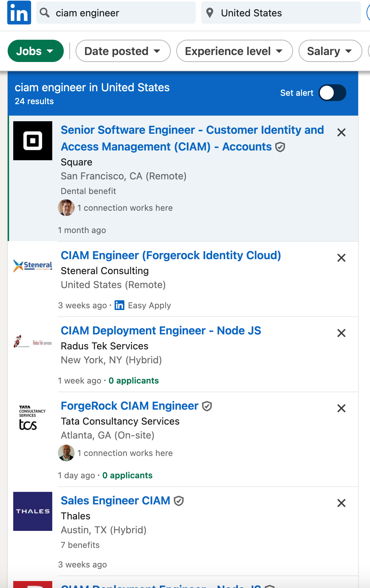Click 'Easy Apply' text on Steneral job

(149, 305)
